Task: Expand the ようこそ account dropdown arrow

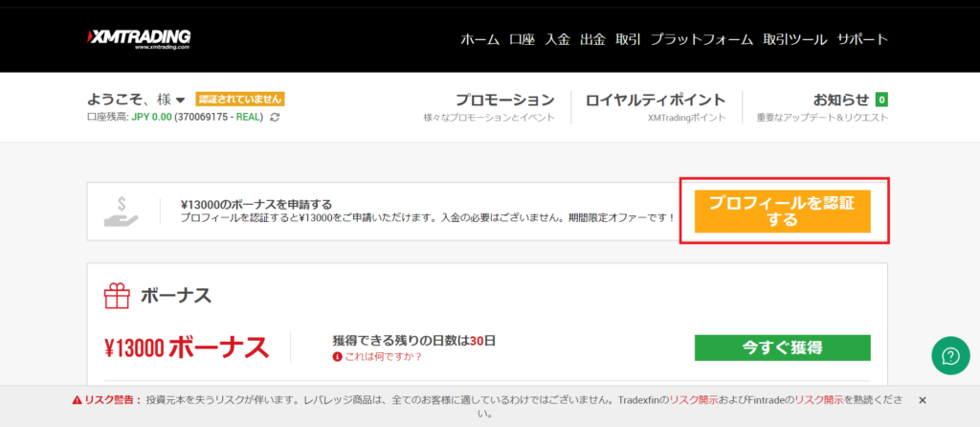Action: click(x=180, y=101)
